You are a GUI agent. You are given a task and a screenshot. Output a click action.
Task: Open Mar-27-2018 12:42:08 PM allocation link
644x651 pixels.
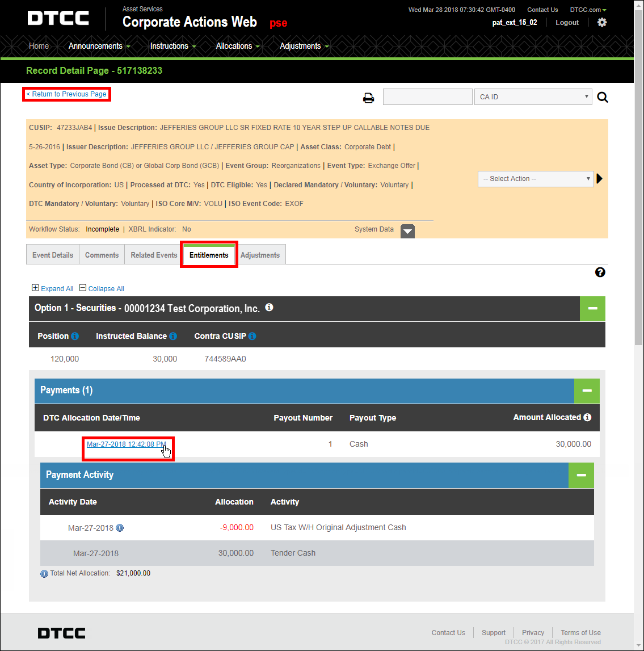[x=126, y=444]
